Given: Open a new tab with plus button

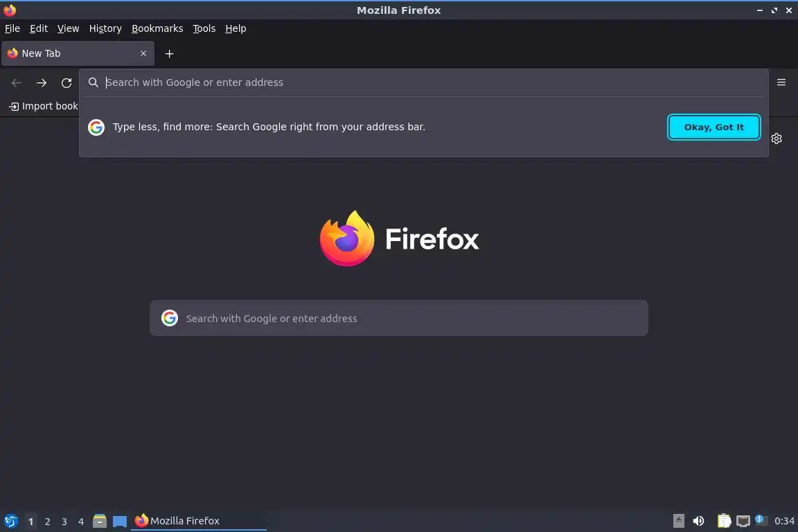Looking at the screenshot, I should pyautogui.click(x=170, y=53).
